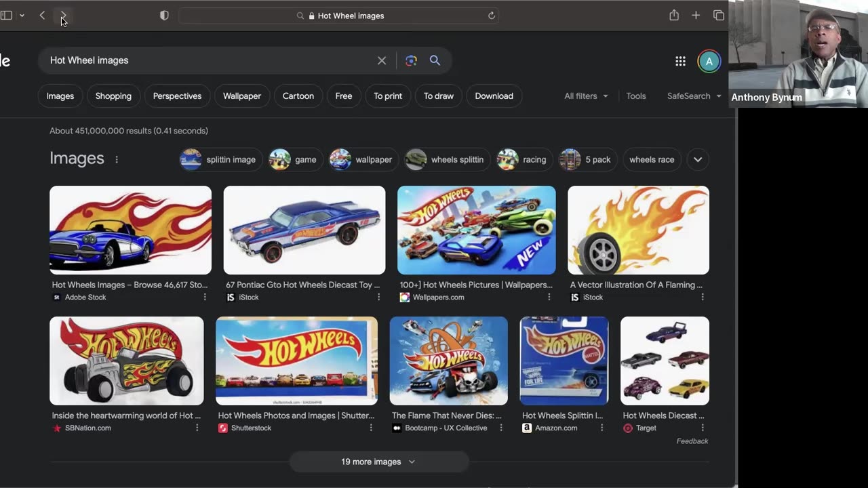Screen dimensions: 868x488
Task: Open three-dot menu for Amazon.com result
Action: pyautogui.click(x=601, y=428)
